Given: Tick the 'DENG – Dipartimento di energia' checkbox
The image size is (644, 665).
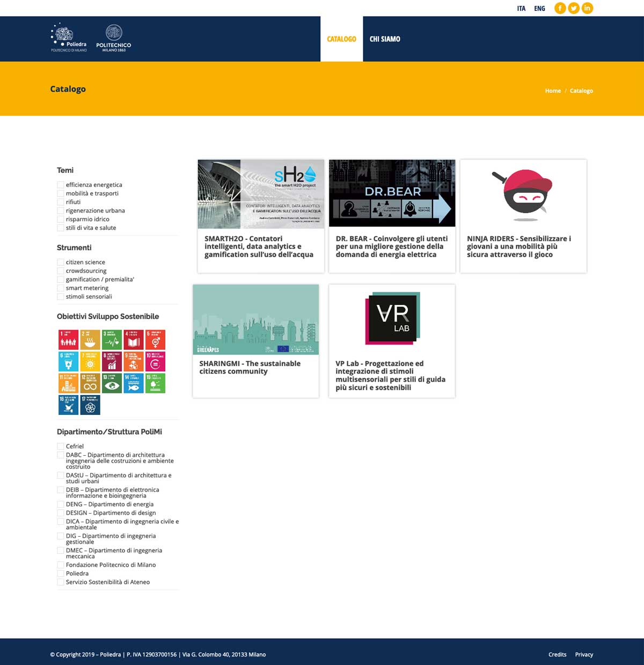Looking at the screenshot, I should point(61,505).
